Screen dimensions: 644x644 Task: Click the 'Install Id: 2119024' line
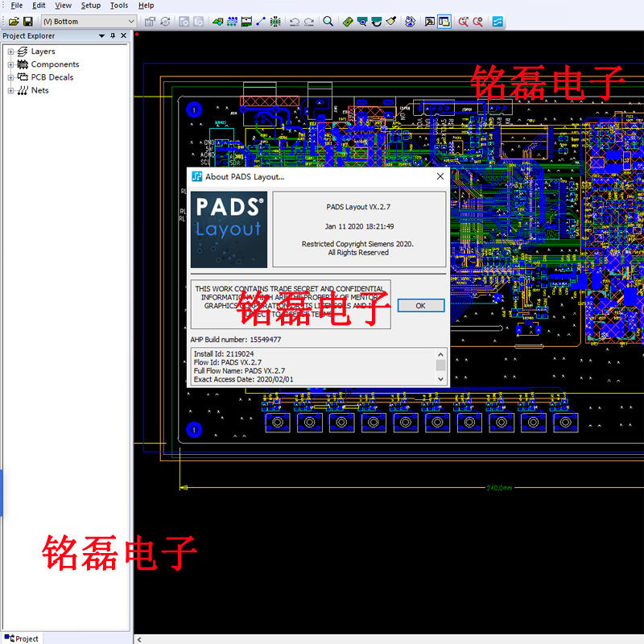(x=224, y=353)
